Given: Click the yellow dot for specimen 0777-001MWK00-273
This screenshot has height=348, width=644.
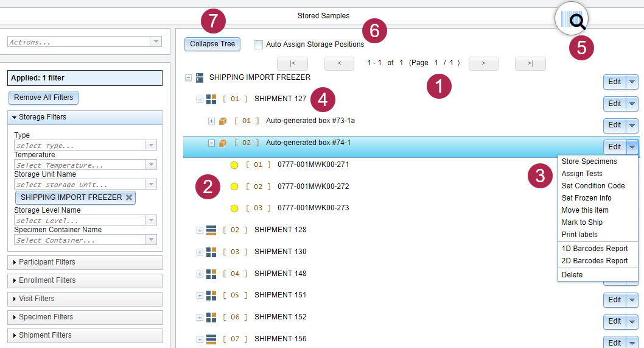Looking at the screenshot, I should coord(234,208).
